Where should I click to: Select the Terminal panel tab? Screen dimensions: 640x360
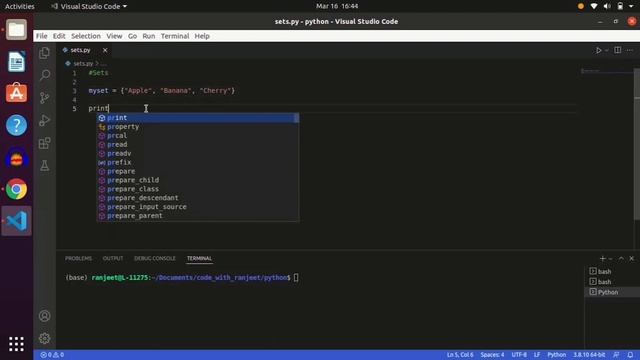(199, 258)
